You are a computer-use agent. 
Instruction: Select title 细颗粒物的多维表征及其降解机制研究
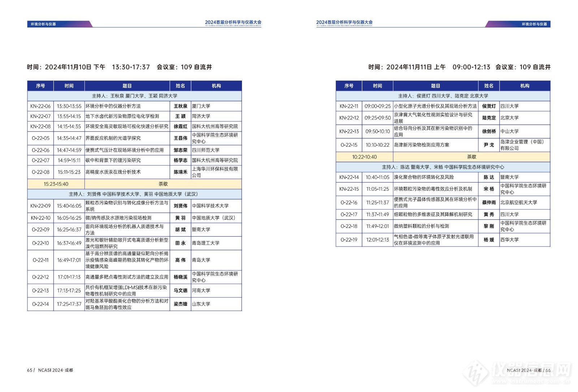[433, 215]
